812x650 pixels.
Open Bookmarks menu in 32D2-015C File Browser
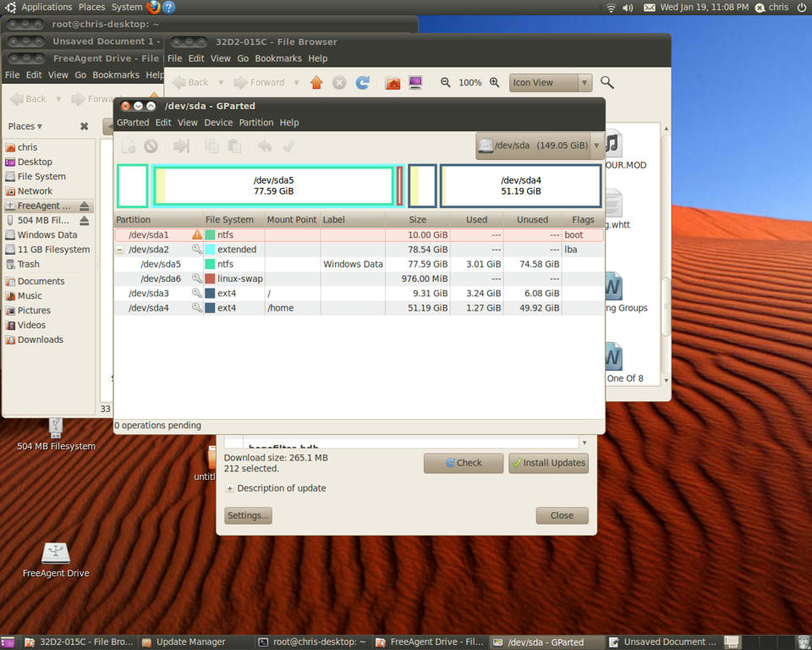(278, 58)
